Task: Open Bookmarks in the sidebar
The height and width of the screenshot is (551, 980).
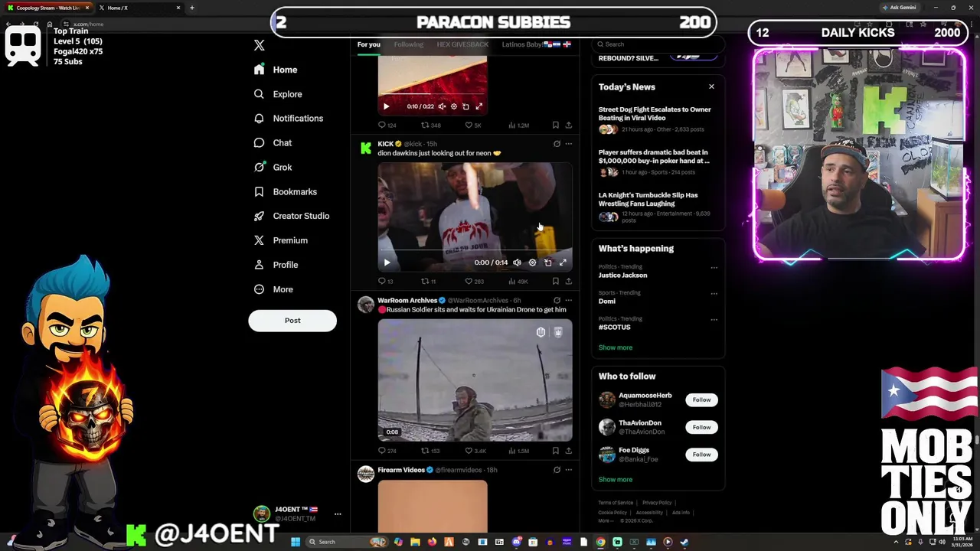Action: 285,192
